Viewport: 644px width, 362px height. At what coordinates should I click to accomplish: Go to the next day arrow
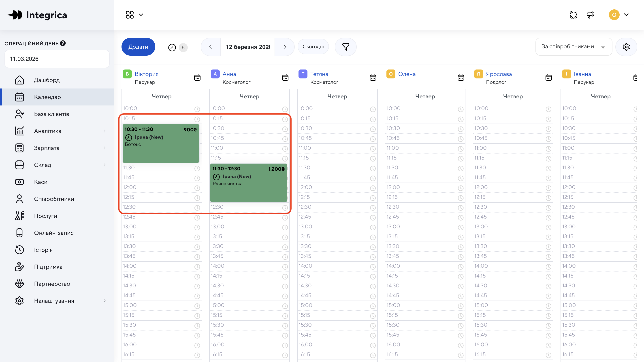(285, 47)
